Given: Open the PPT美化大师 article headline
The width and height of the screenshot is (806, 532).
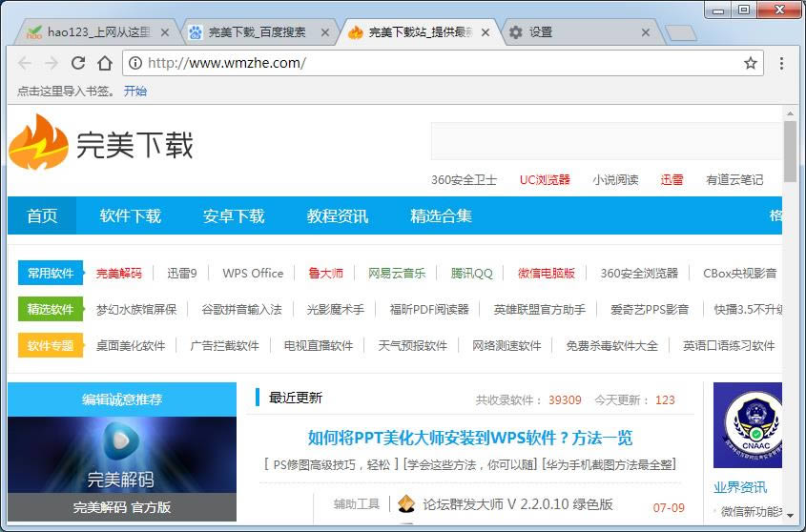Looking at the screenshot, I should (470, 438).
